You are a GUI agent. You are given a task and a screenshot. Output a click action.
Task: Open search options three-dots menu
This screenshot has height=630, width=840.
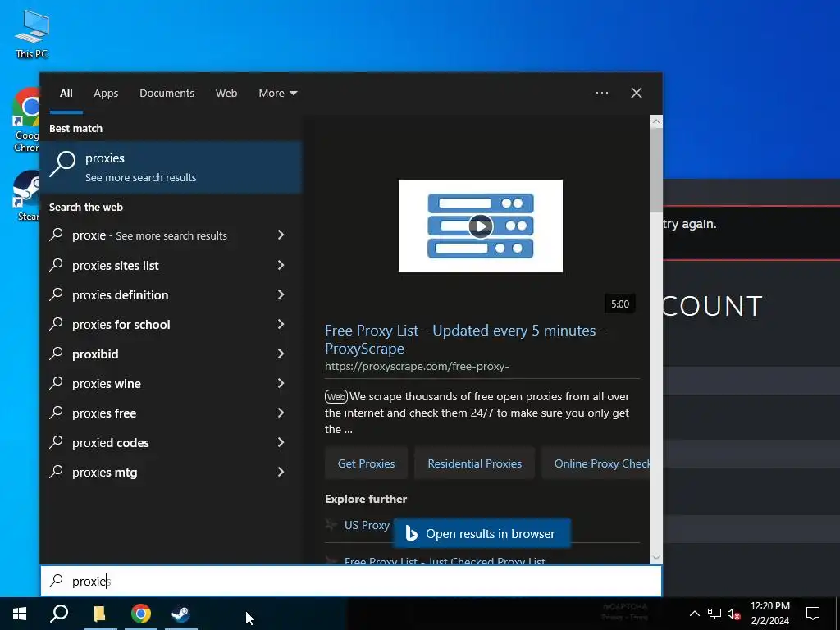coord(602,93)
